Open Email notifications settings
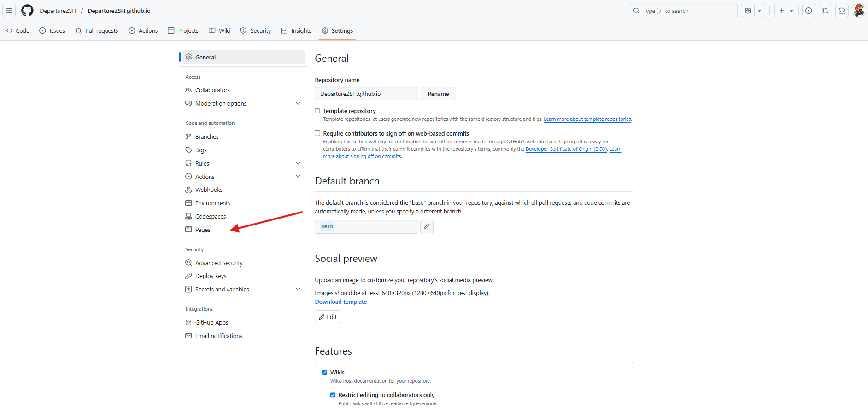Viewport: 868px width, 409px height. pyautogui.click(x=244, y=336)
